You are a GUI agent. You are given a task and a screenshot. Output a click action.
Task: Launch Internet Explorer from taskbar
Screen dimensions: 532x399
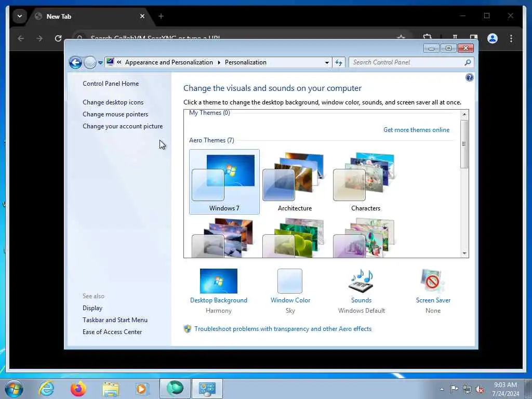point(46,389)
